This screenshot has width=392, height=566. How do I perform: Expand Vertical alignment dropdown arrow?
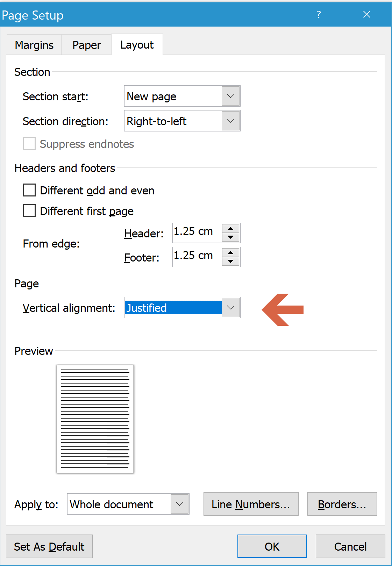pos(231,308)
